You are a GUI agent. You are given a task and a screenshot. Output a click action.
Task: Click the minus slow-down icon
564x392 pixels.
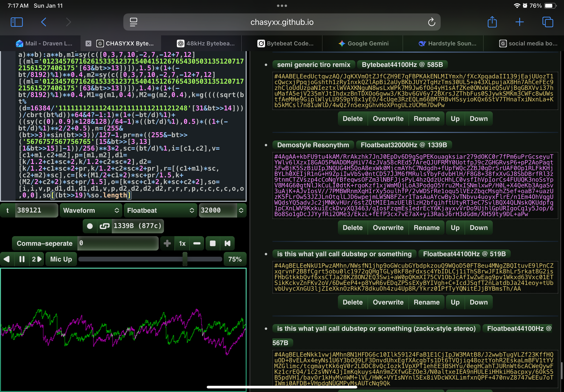pos(197,243)
